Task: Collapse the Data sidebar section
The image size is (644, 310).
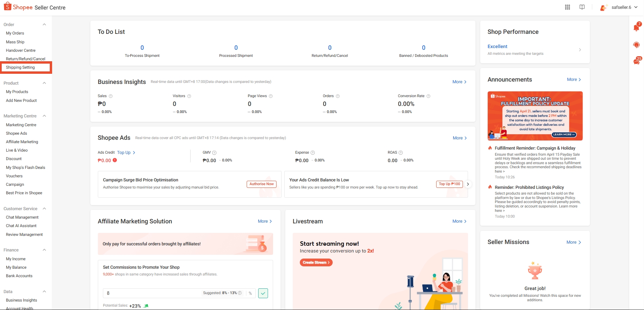Action: pyautogui.click(x=44, y=291)
